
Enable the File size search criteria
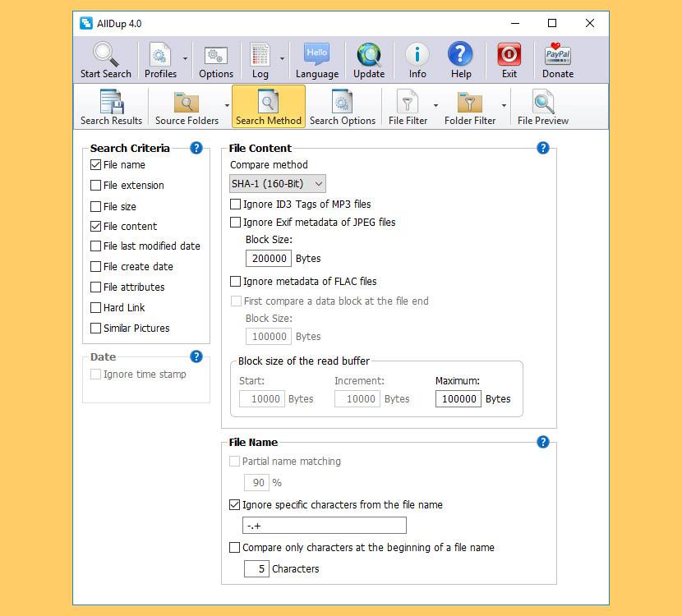pyautogui.click(x=96, y=205)
